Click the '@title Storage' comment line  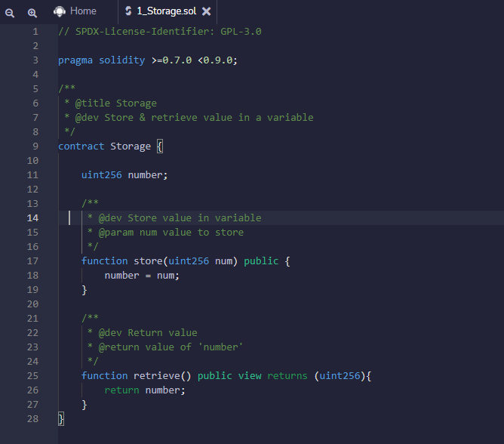click(111, 103)
